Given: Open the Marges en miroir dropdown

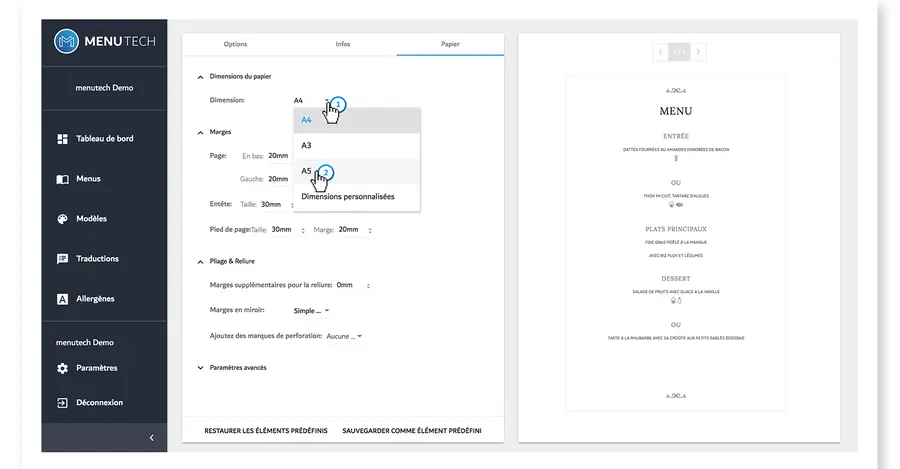Looking at the screenshot, I should [x=311, y=311].
